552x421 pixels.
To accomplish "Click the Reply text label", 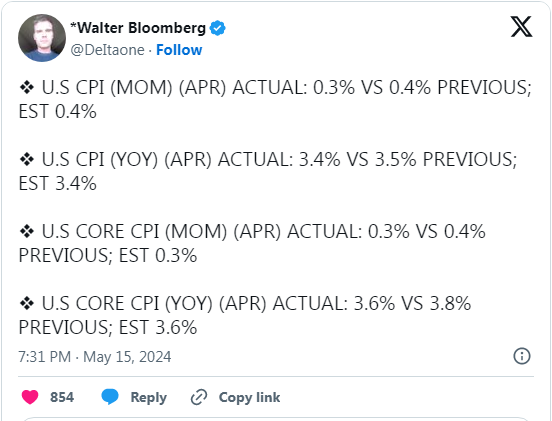I will coord(149,397).
